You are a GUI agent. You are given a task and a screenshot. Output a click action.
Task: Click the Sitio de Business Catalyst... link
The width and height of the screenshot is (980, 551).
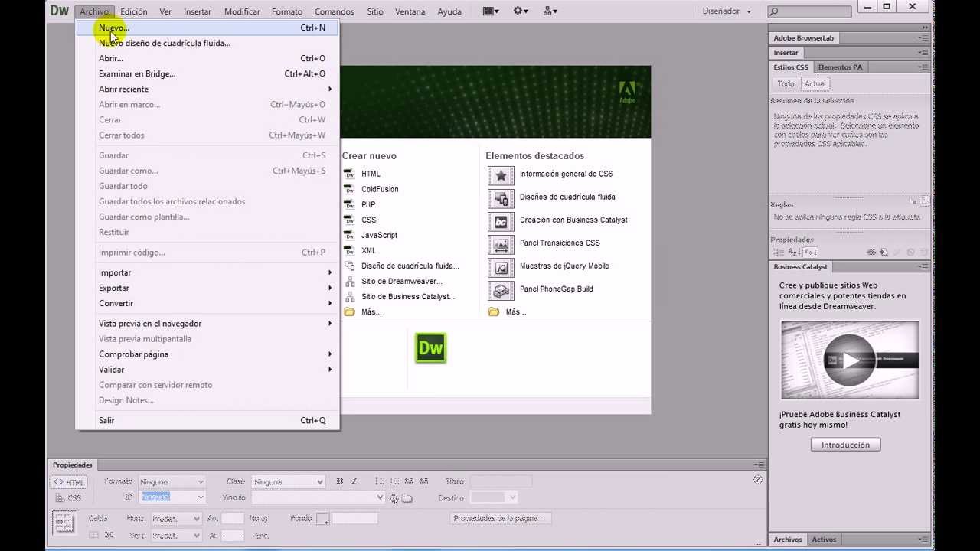coord(408,296)
